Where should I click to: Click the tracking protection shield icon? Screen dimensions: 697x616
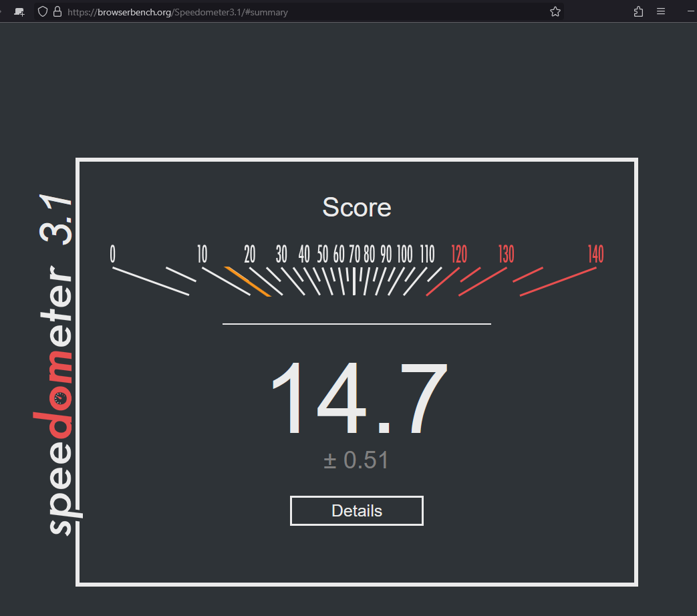pos(43,11)
